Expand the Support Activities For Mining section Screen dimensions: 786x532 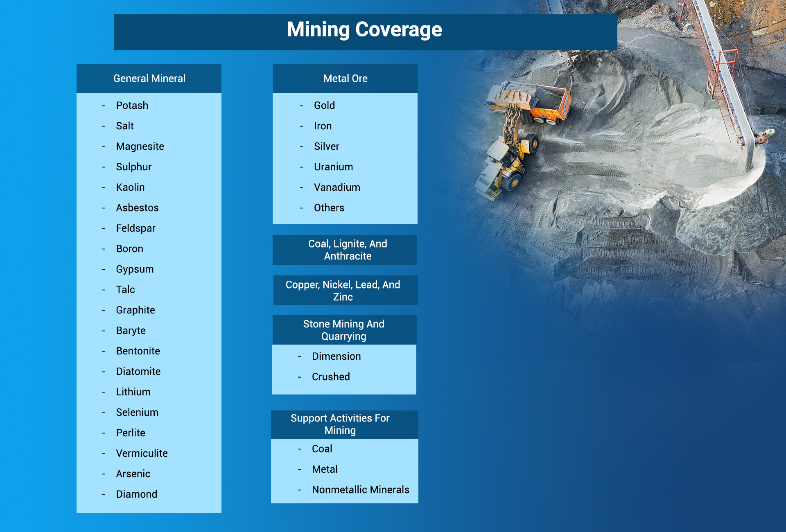(x=344, y=424)
